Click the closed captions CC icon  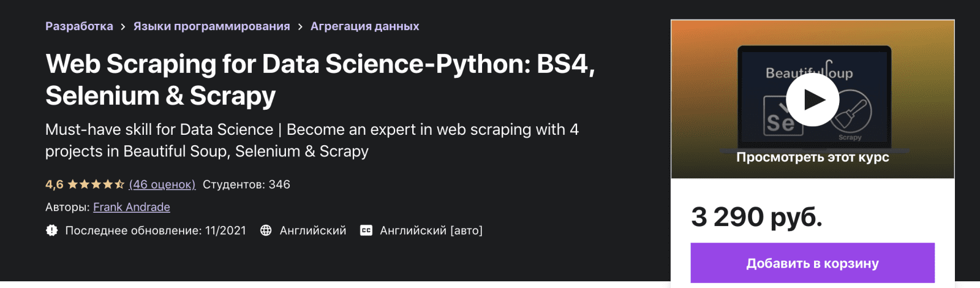366,230
